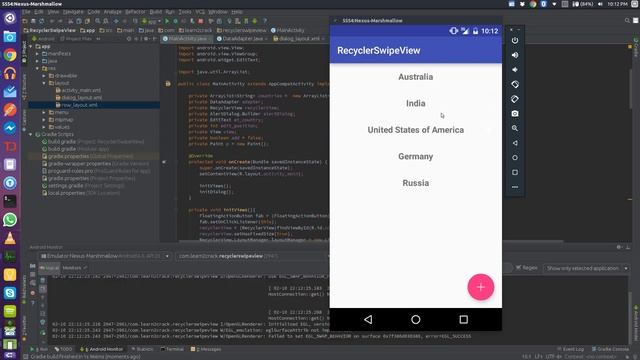Open the Code menu
Screen dimensions: 640x360
tap(93, 12)
